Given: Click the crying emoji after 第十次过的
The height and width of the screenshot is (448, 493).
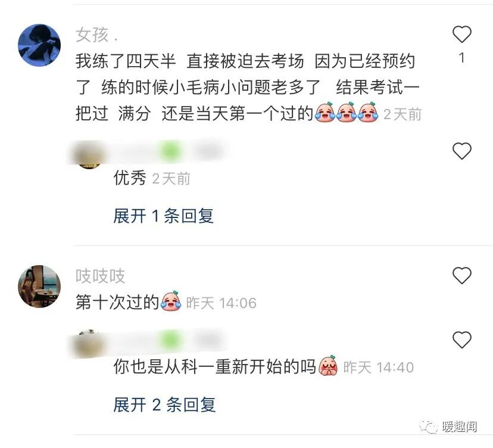Looking at the screenshot, I should 171,301.
